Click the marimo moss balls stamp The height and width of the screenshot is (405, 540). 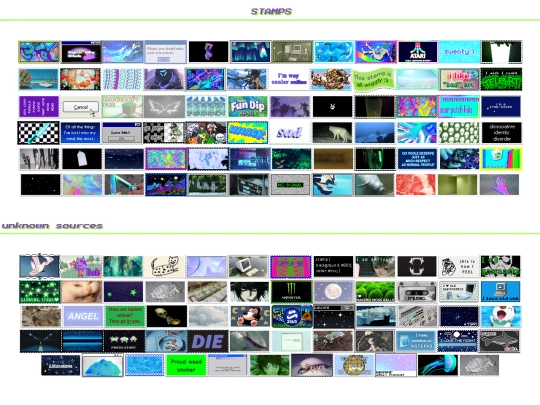375,292
